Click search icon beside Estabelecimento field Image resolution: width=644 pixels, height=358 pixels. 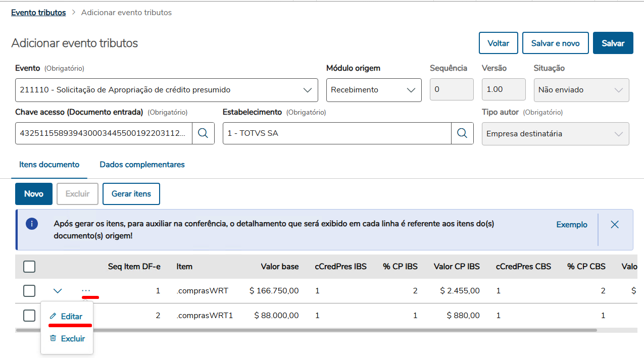coord(462,133)
